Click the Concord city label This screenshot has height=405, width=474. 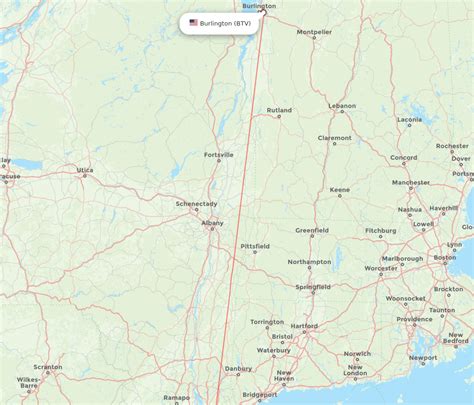404,157
